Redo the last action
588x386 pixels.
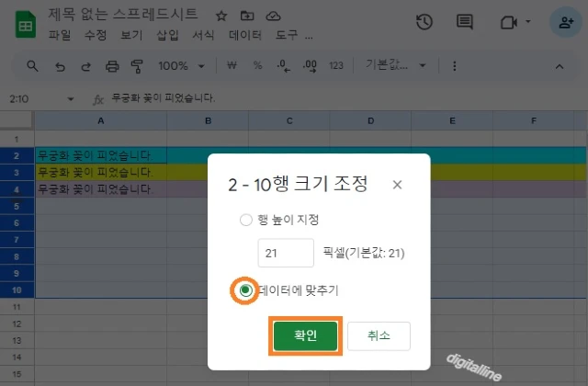(x=86, y=66)
